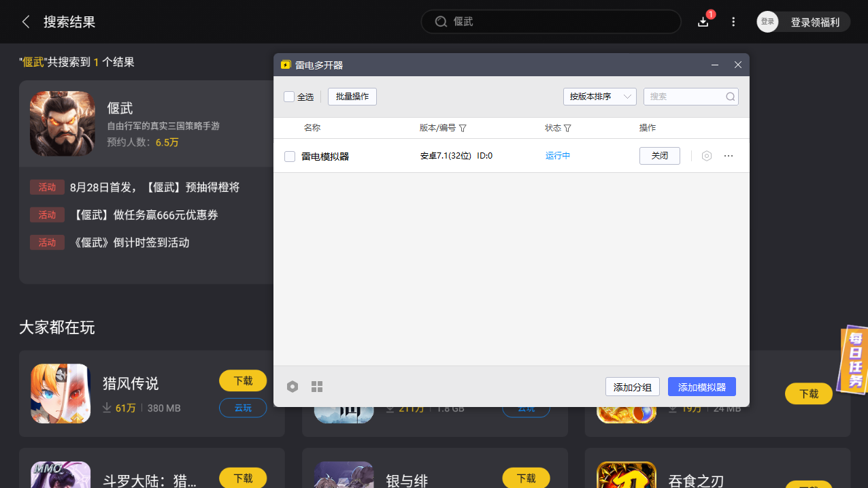
Task: Click the 登录 avatar icon at top right
Action: point(767,21)
